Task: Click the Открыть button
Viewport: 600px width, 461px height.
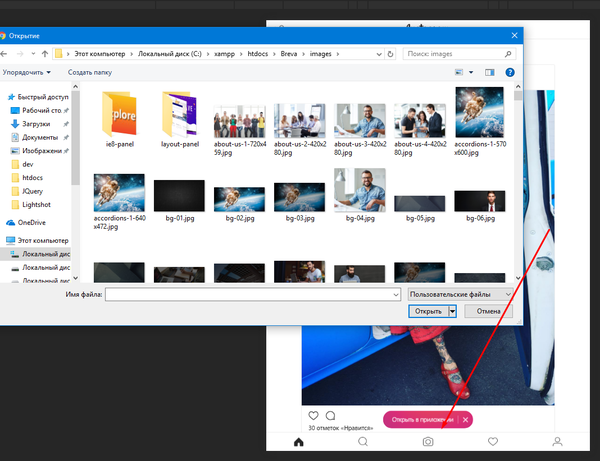Action: pos(427,311)
